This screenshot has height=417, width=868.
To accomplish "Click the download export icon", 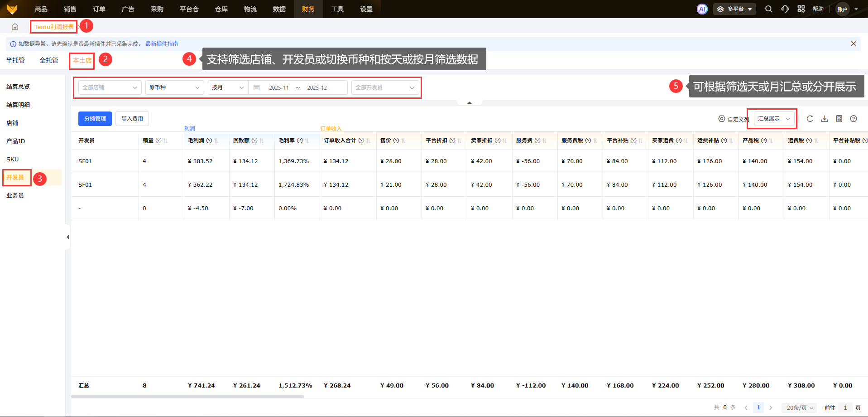I will [825, 119].
